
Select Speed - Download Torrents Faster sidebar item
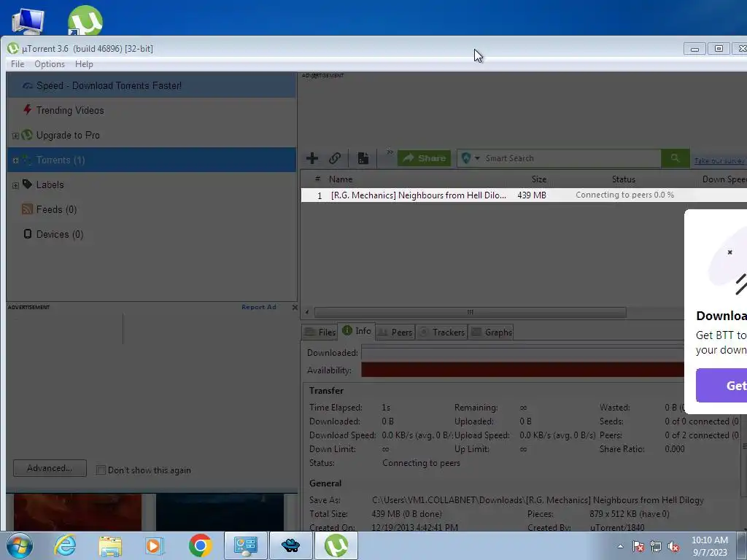152,86
